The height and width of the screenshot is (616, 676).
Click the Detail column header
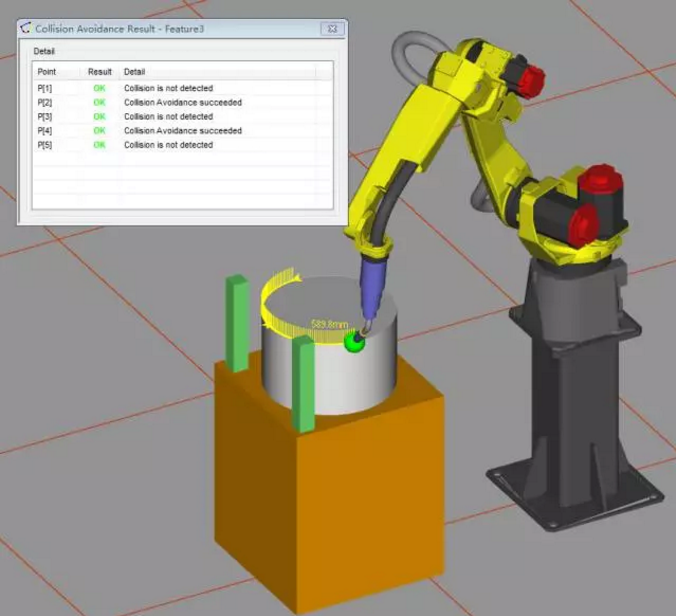pyautogui.click(x=135, y=72)
